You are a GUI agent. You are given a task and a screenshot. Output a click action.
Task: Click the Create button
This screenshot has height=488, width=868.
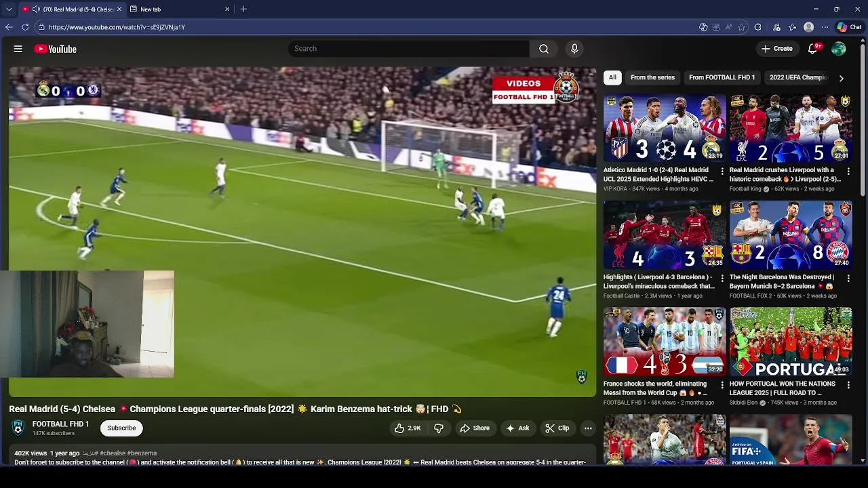(x=776, y=49)
